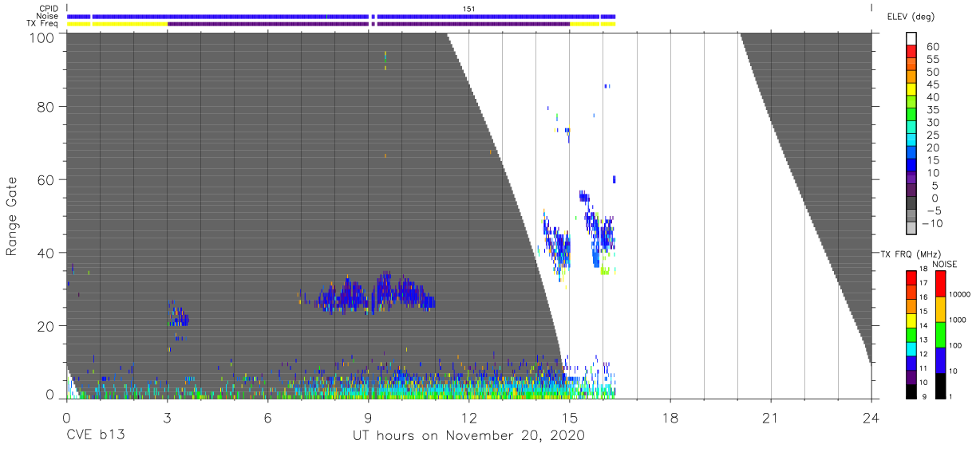Viewport: 980px width, 452px height.
Task: Click the small echo cluster near 3 UT
Action: 178,318
